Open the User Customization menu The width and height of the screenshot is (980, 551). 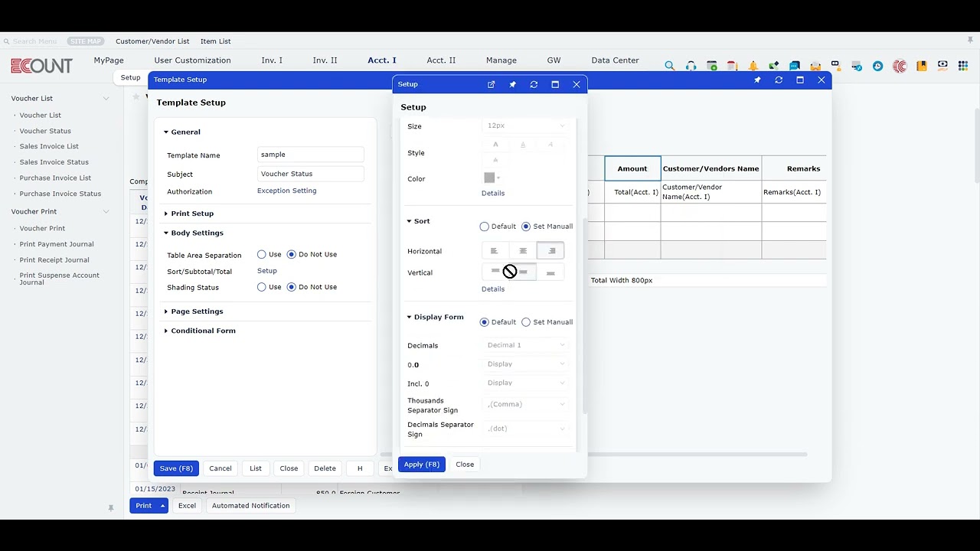(192, 60)
